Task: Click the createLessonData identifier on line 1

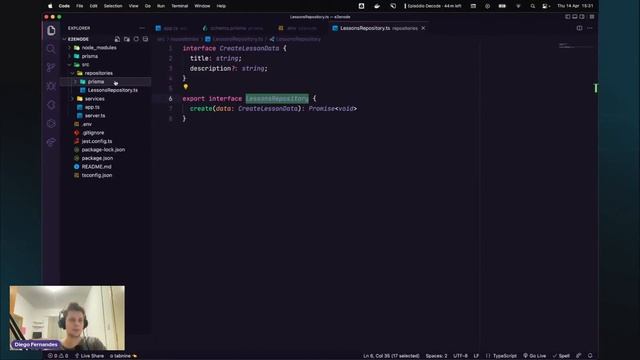Action: point(249,49)
